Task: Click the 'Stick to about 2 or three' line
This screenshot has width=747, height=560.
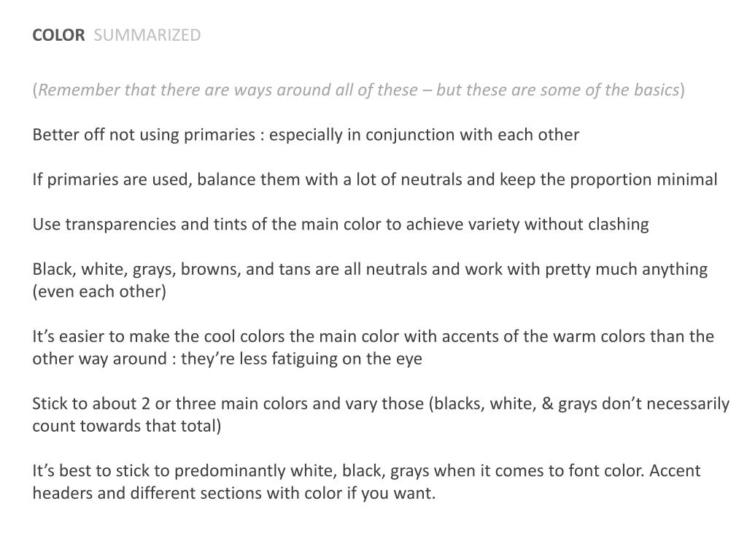Action: pos(381,404)
